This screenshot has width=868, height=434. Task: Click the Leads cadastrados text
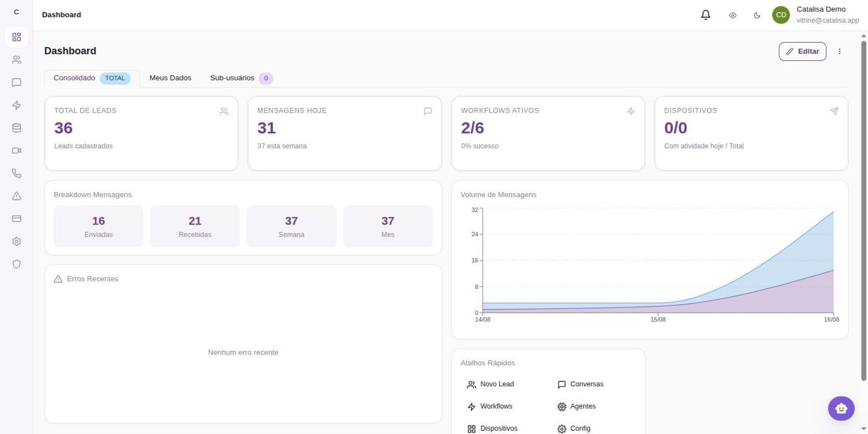[x=84, y=146]
